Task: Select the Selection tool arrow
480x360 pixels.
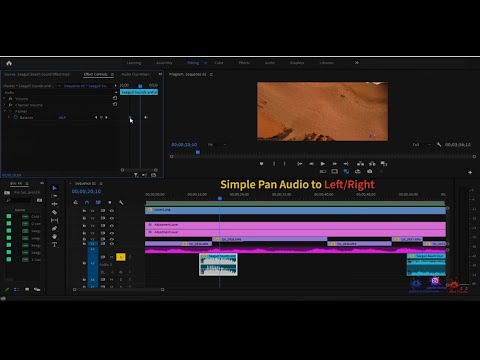Action: click(55, 188)
